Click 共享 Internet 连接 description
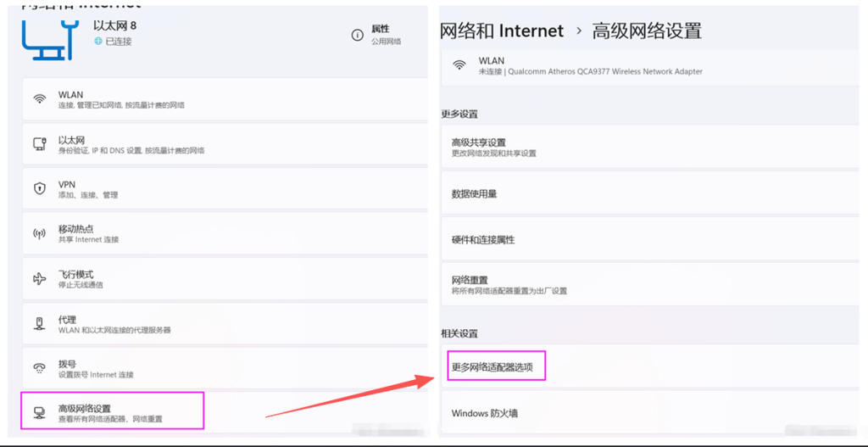 pyautogui.click(x=88, y=240)
